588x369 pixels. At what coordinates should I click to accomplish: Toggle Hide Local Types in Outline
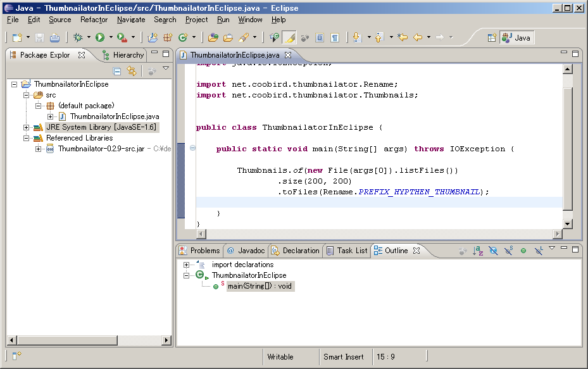coord(539,251)
